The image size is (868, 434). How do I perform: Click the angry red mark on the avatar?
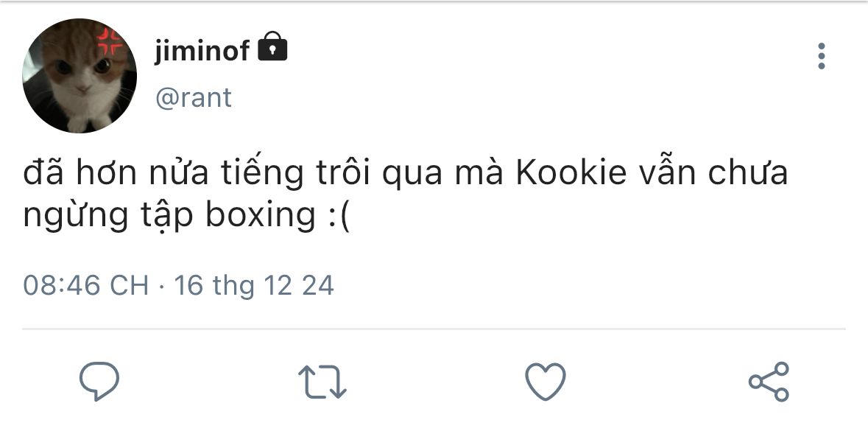[x=110, y=41]
